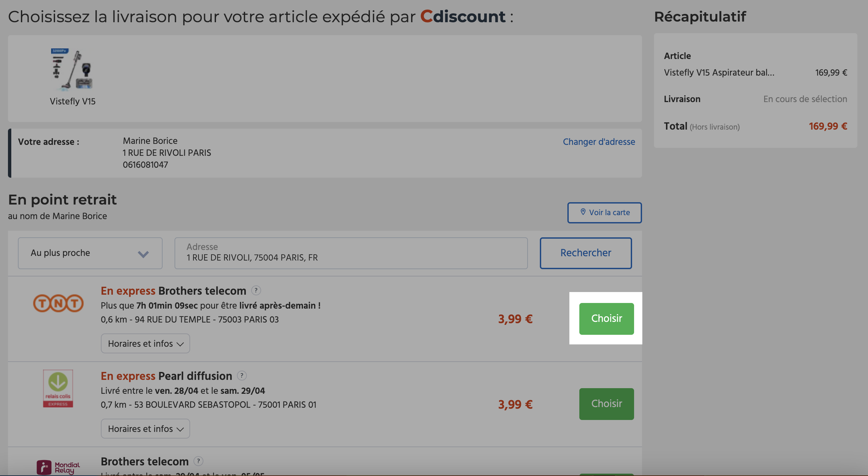Viewport: 868px width, 476px height.
Task: Choose the TNT Brothers telecom express delivery
Action: [606, 319]
